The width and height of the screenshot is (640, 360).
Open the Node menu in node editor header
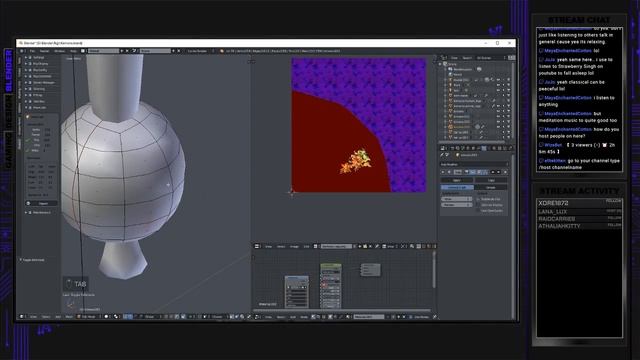click(x=304, y=317)
